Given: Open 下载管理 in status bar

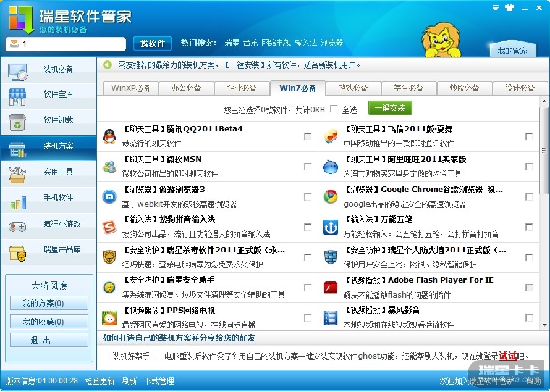Looking at the screenshot, I should point(159,381).
